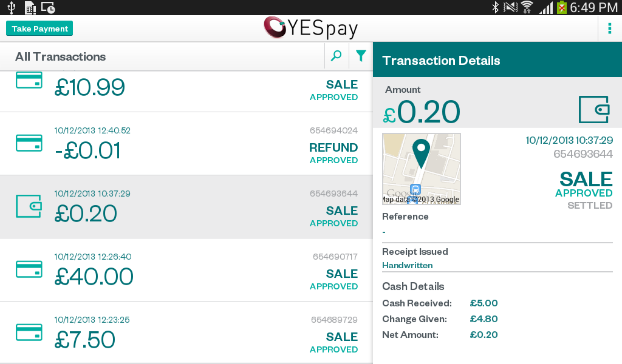The image size is (622, 364).
Task: Open the transactions filter funnel icon
Action: click(361, 56)
